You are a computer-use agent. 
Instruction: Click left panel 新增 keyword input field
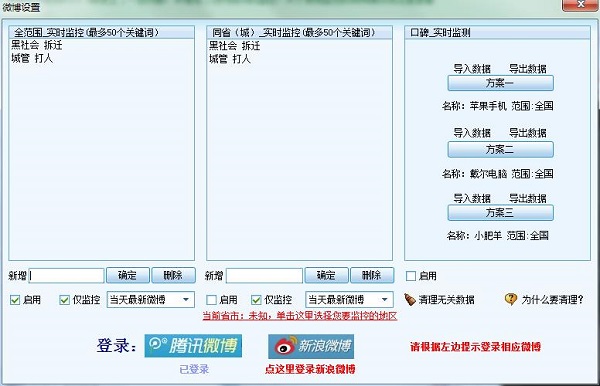coord(67,275)
